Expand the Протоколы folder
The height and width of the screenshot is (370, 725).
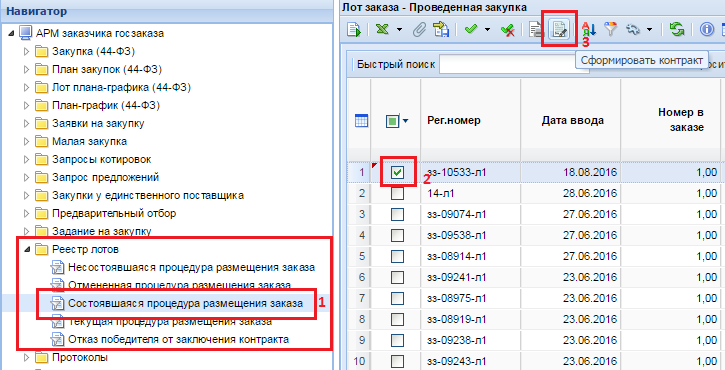click(x=26, y=358)
